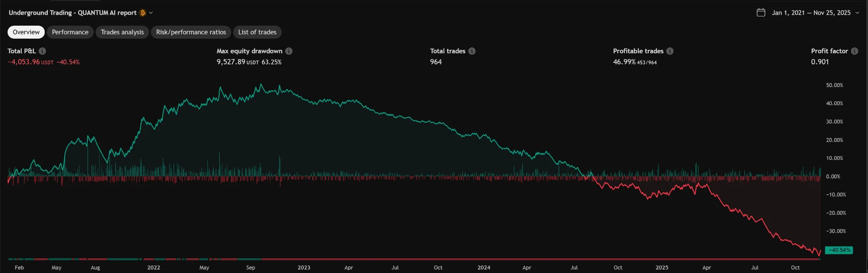Click the info icon beside Total P&L

click(x=43, y=51)
